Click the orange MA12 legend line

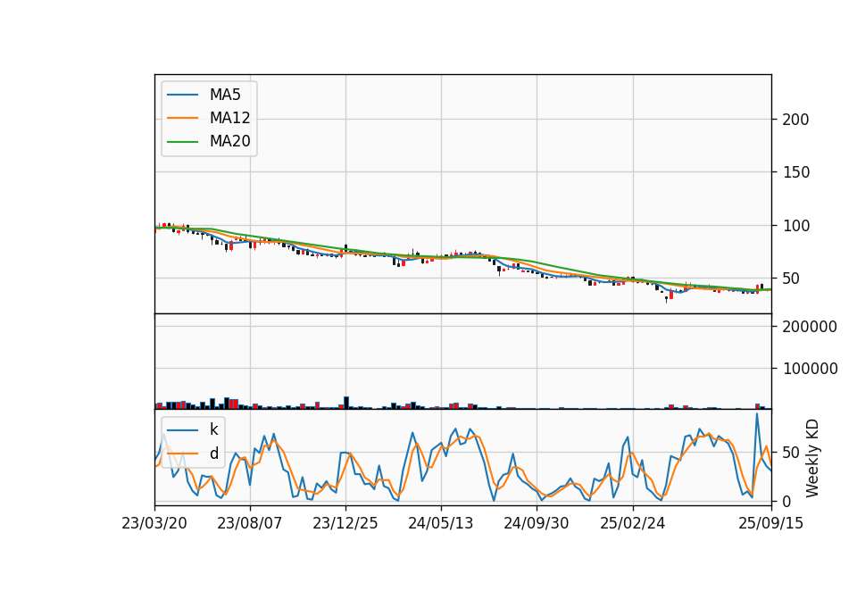click(182, 118)
